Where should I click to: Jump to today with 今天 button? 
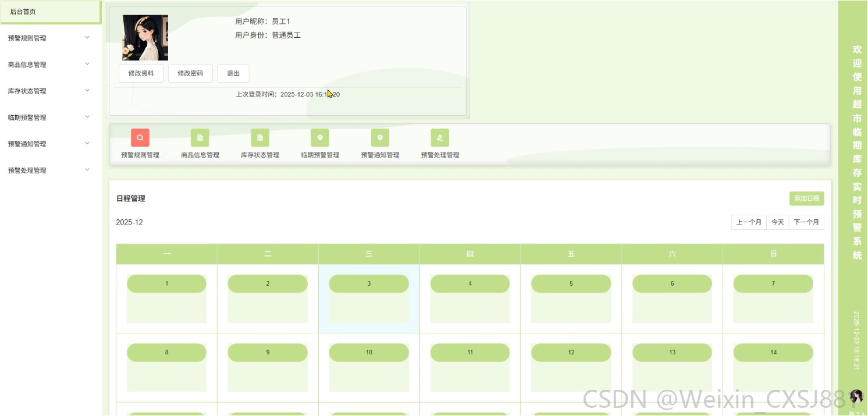(x=778, y=222)
